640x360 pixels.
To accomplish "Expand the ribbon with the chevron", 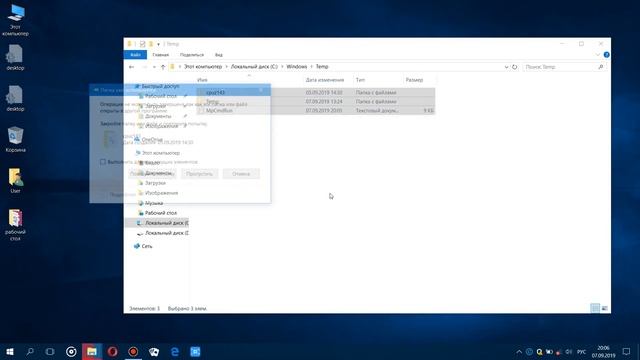I will pyautogui.click(x=598, y=55).
